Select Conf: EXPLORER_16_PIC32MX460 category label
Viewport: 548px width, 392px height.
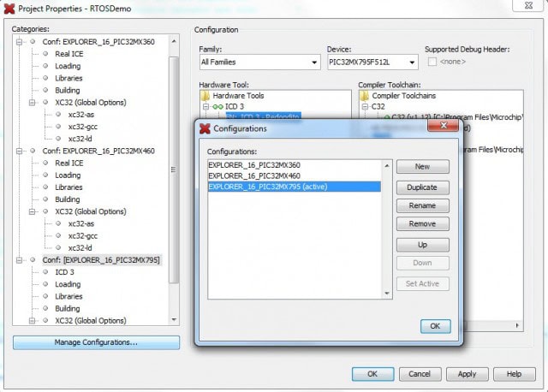(x=98, y=151)
